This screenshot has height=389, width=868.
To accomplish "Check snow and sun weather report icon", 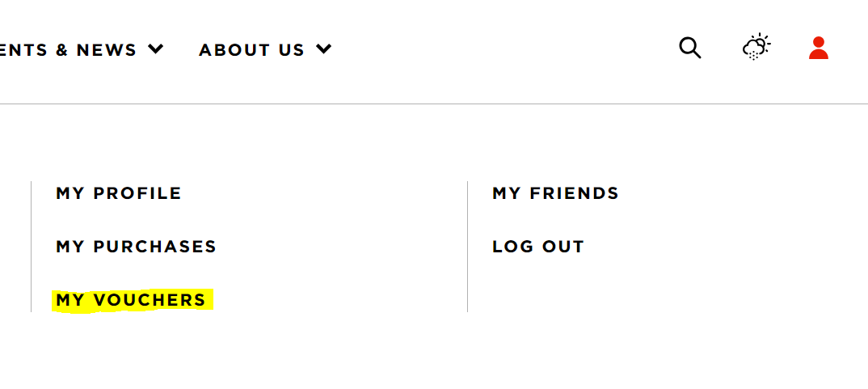I will point(756,47).
